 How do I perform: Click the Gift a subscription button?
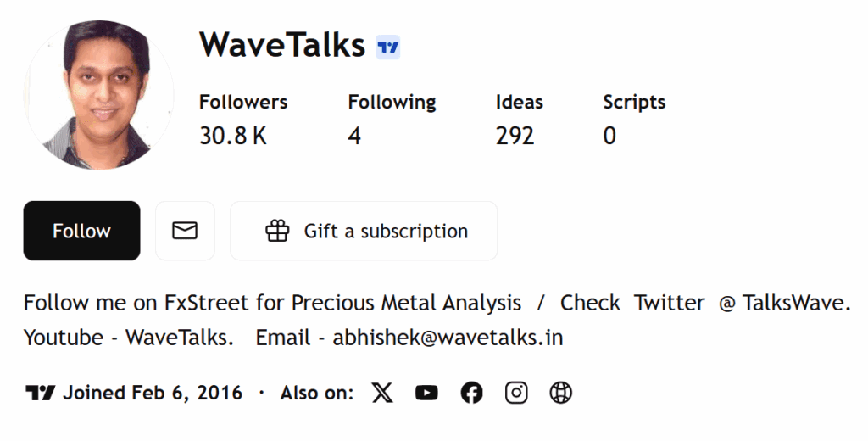(x=364, y=231)
